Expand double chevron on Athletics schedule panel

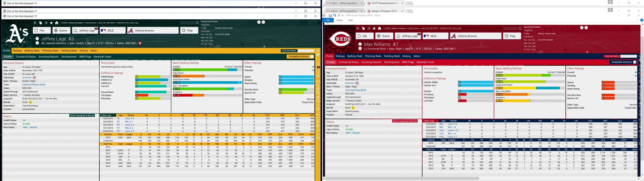click(x=264, y=46)
